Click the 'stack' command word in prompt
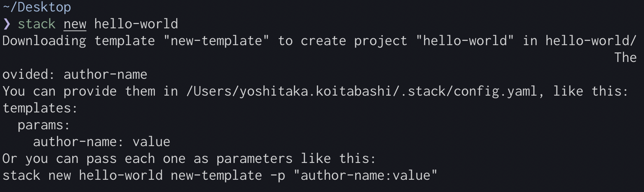The height and width of the screenshot is (192, 644). click(37, 24)
